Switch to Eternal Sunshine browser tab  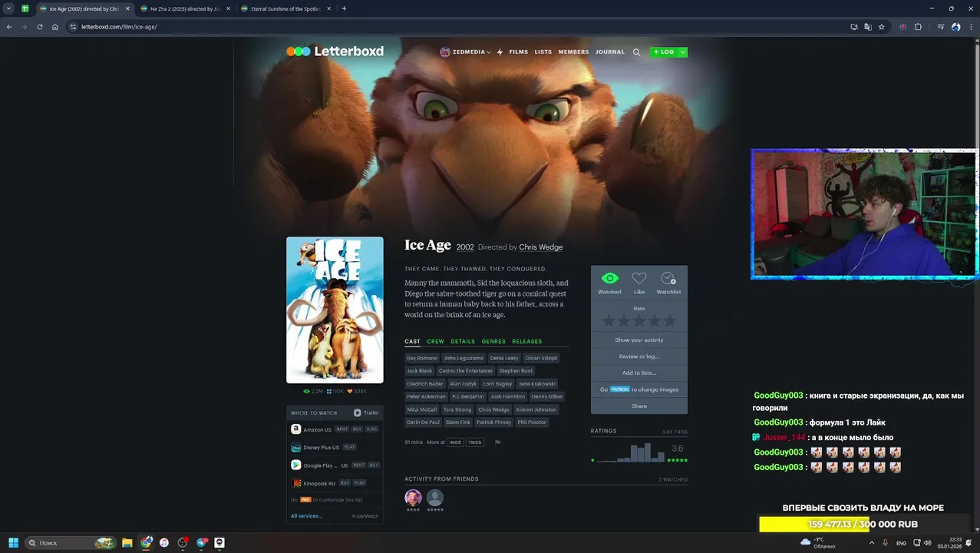coord(285,8)
